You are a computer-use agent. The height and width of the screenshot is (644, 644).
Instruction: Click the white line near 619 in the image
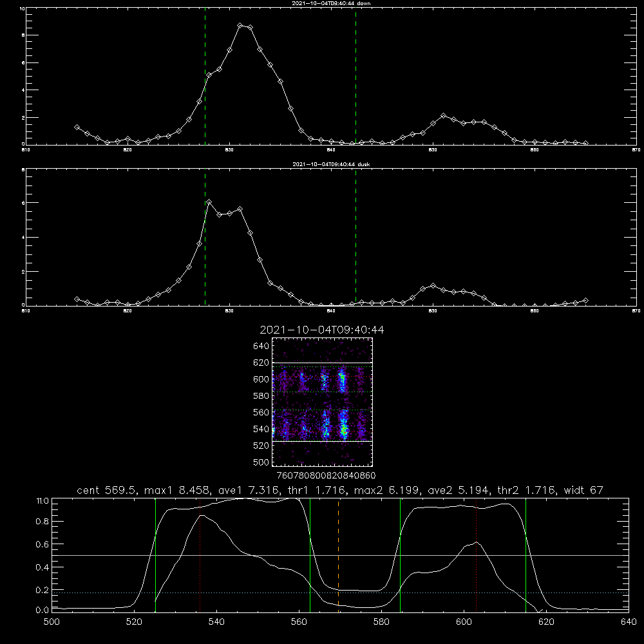point(323,363)
